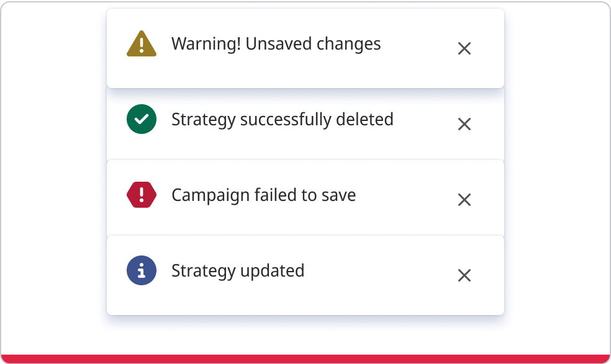Screen dimensions: 611x364
Task: Dismiss the Unsaved changes warning toast
Action: (x=464, y=48)
